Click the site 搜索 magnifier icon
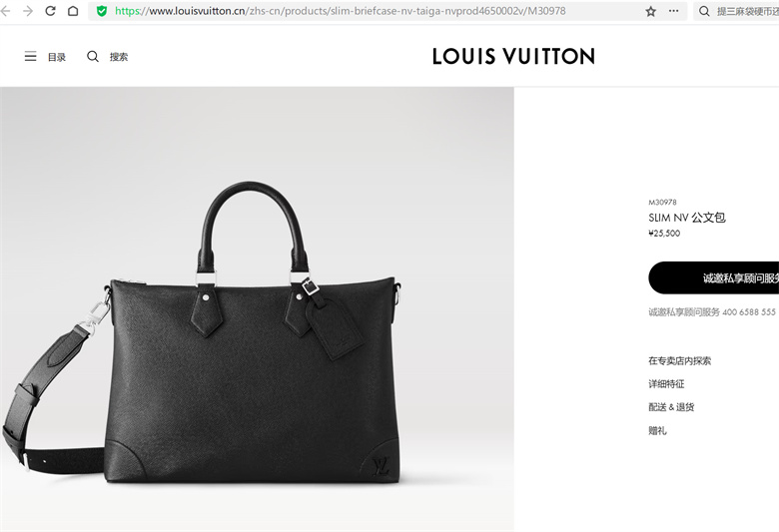 [x=93, y=57]
